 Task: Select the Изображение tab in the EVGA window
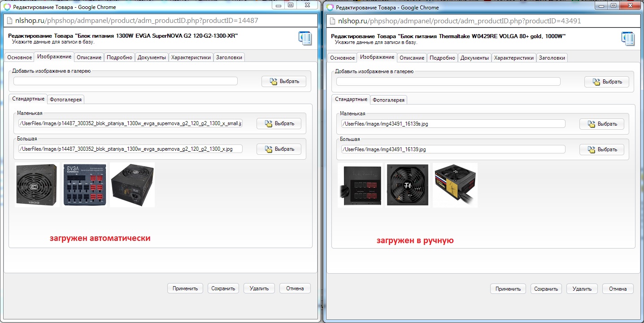(x=54, y=57)
